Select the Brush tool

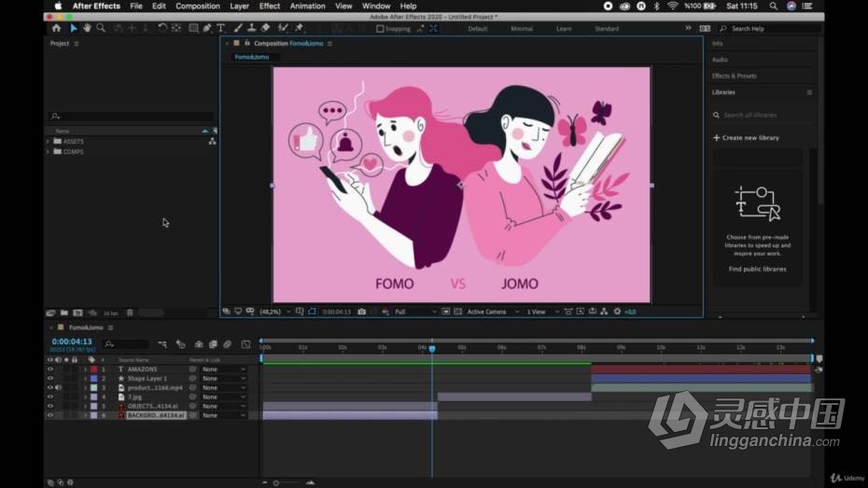coord(238,28)
